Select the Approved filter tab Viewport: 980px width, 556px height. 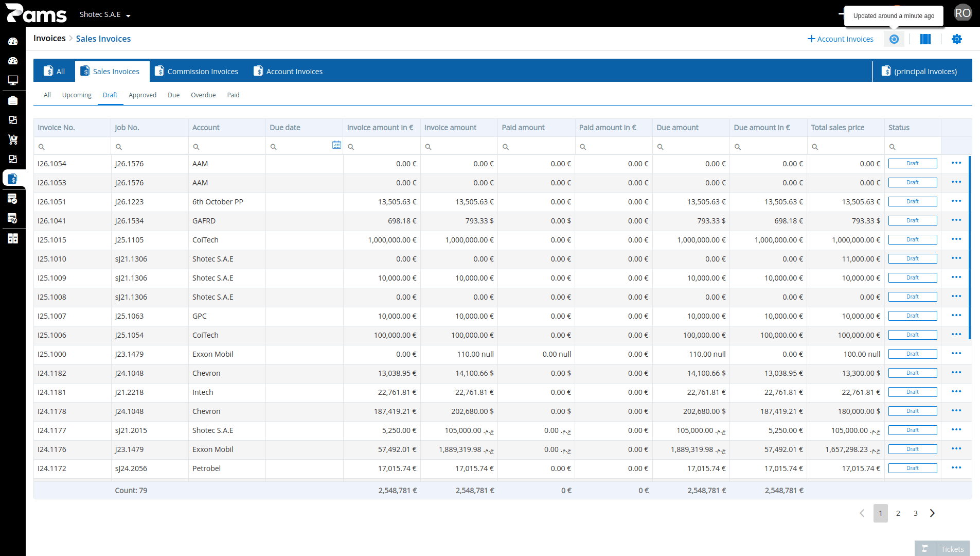(142, 95)
